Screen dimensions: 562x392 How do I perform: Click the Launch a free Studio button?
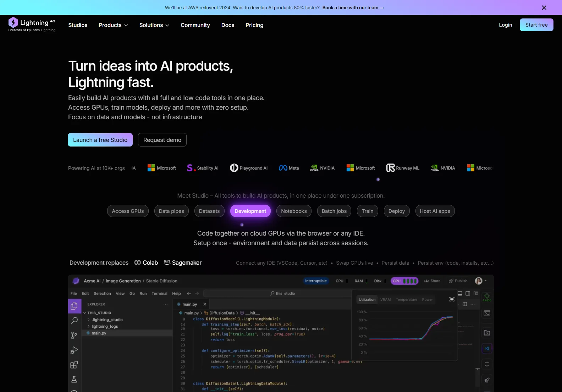(x=100, y=140)
